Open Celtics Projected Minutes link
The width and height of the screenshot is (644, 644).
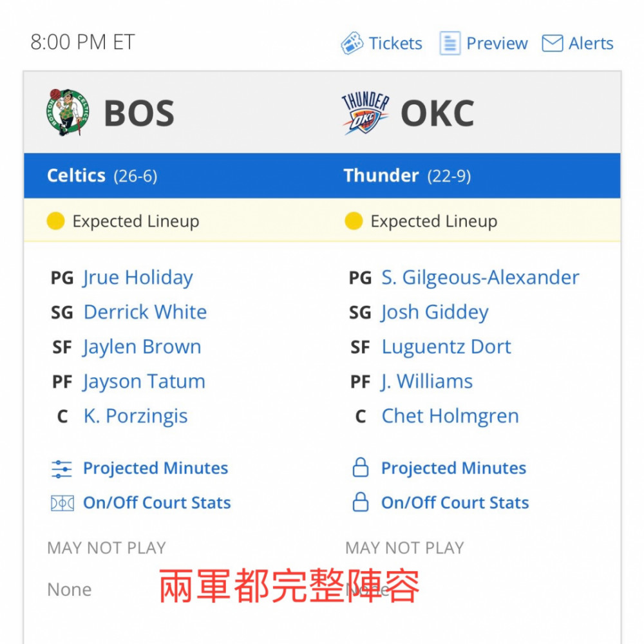155,468
